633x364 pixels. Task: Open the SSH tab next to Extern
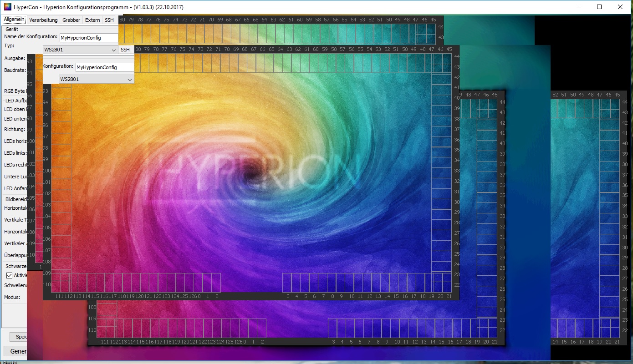(109, 20)
